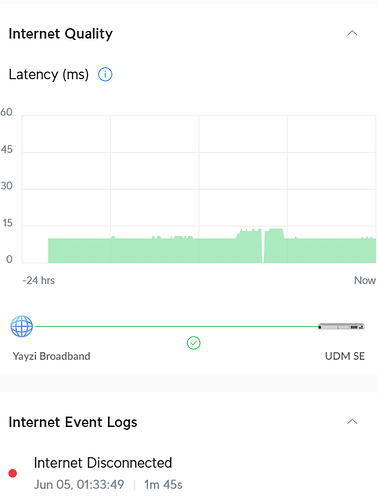Image resolution: width=378 pixels, height=500 pixels.
Task: Click the UDM SE label
Action: (345, 356)
